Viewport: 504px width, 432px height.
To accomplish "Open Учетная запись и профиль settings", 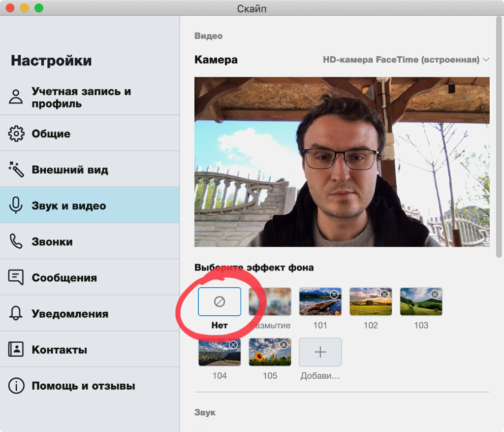I will [x=90, y=97].
